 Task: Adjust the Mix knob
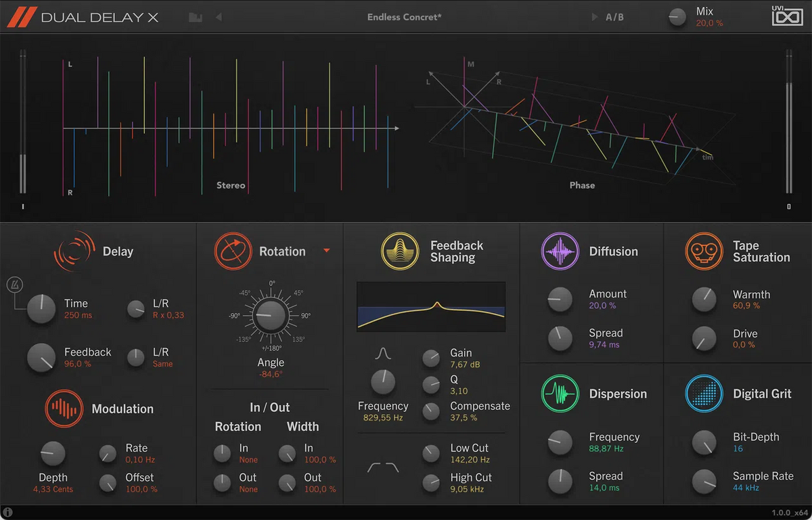coord(677,17)
